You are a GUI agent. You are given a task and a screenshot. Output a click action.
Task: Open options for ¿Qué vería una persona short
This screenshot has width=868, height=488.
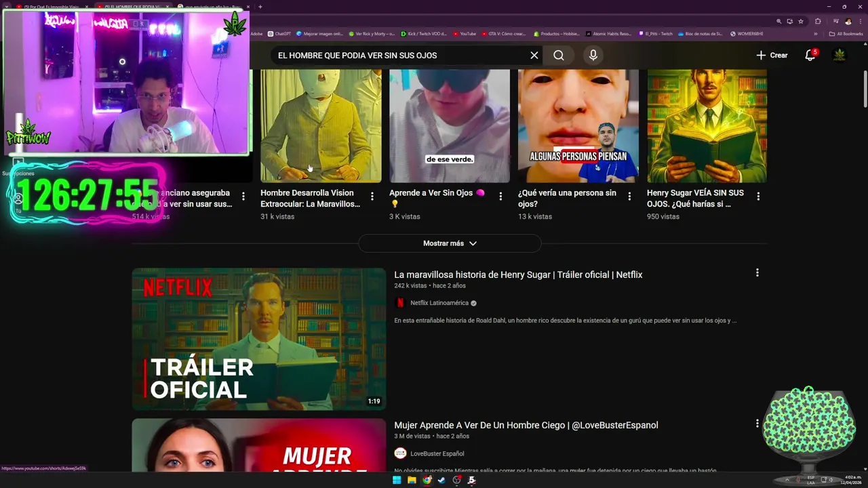click(x=629, y=197)
